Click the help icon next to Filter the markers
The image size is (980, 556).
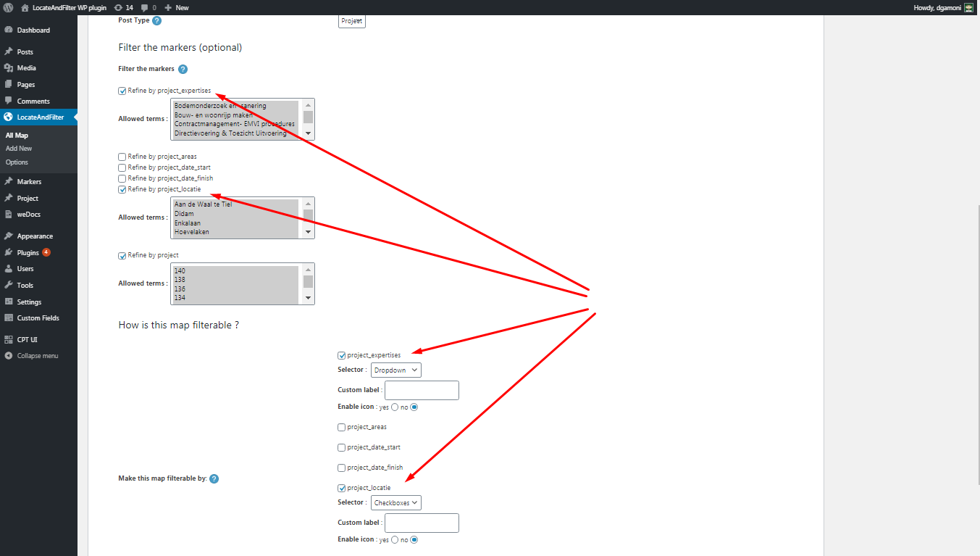183,70
